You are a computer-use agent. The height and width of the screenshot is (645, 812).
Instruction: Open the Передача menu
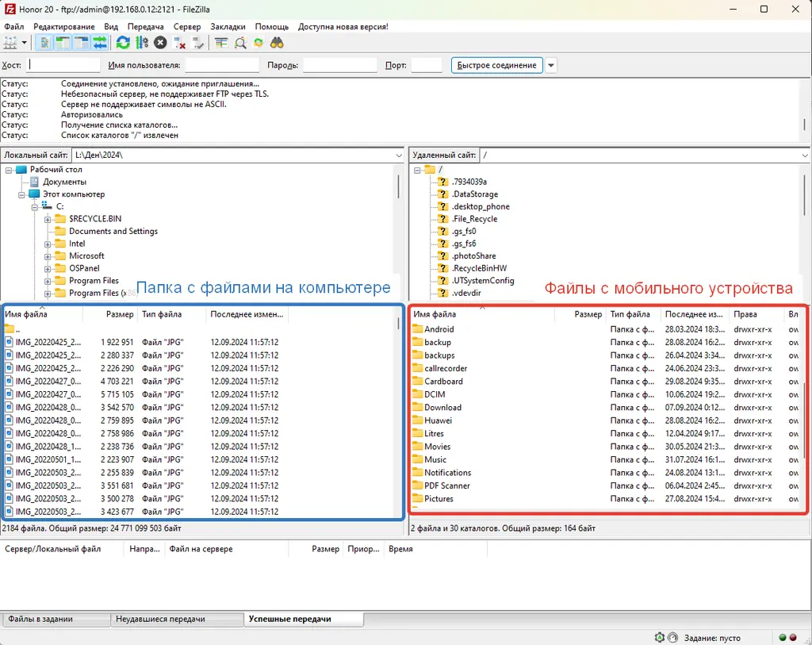click(x=146, y=26)
